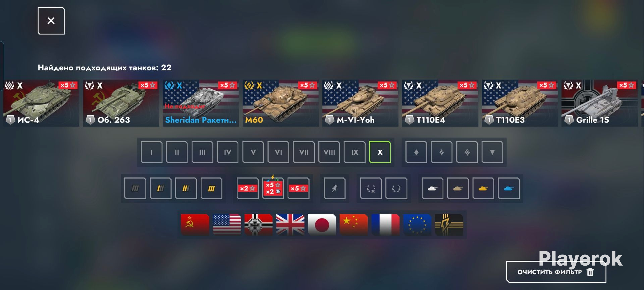Screen dimensions: 644x290
Task: Toggle the full three-stripe mastery filter
Action: (x=211, y=188)
